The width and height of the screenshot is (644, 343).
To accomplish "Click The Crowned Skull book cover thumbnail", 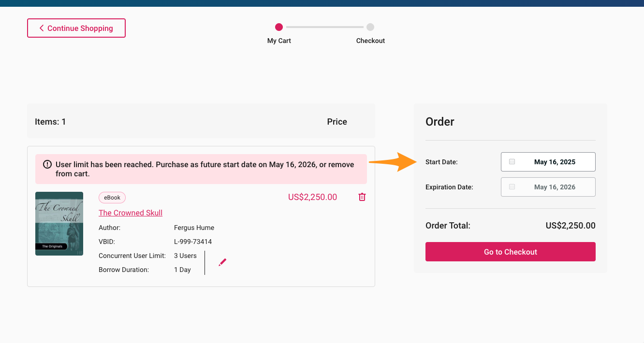I will coord(59,224).
